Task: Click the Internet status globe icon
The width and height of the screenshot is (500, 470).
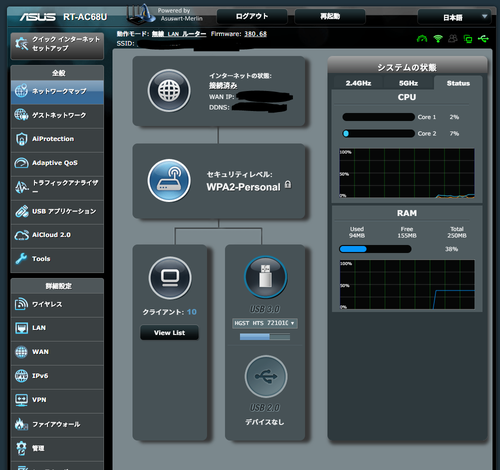Action: click(x=169, y=90)
